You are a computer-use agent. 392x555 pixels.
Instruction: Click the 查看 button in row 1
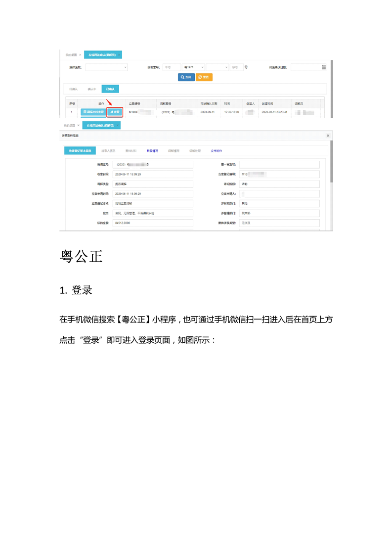pos(115,112)
